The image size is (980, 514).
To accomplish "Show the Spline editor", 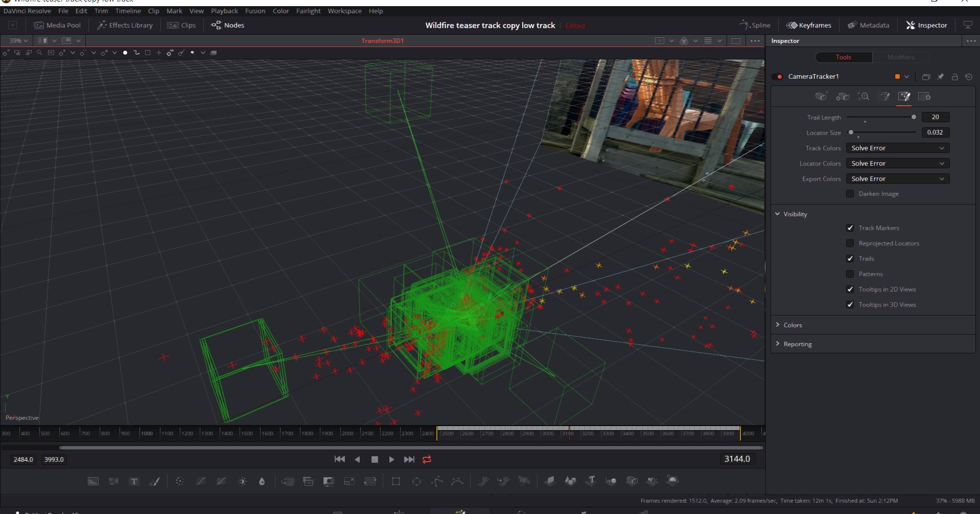I will pos(755,25).
